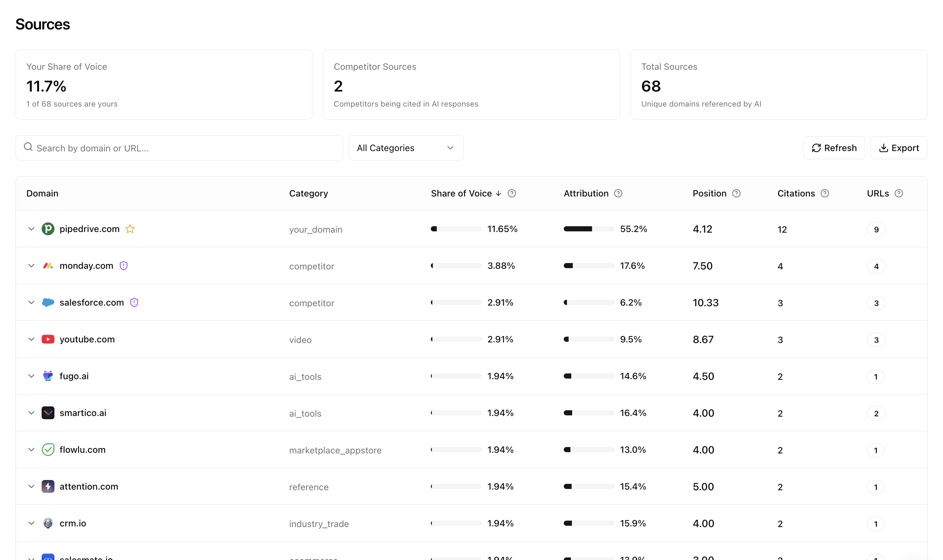Click the Share of Voice column header
This screenshot has width=943, height=560.
[461, 193]
